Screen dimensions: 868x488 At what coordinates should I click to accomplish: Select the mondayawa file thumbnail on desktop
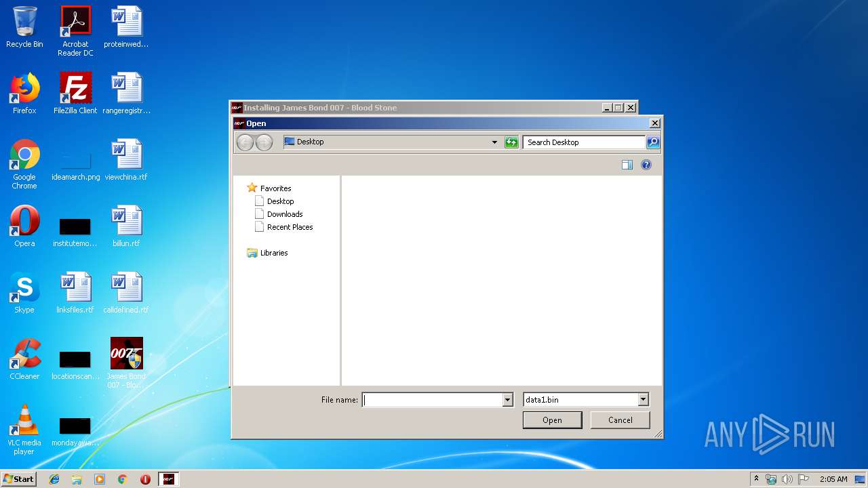coord(75,432)
